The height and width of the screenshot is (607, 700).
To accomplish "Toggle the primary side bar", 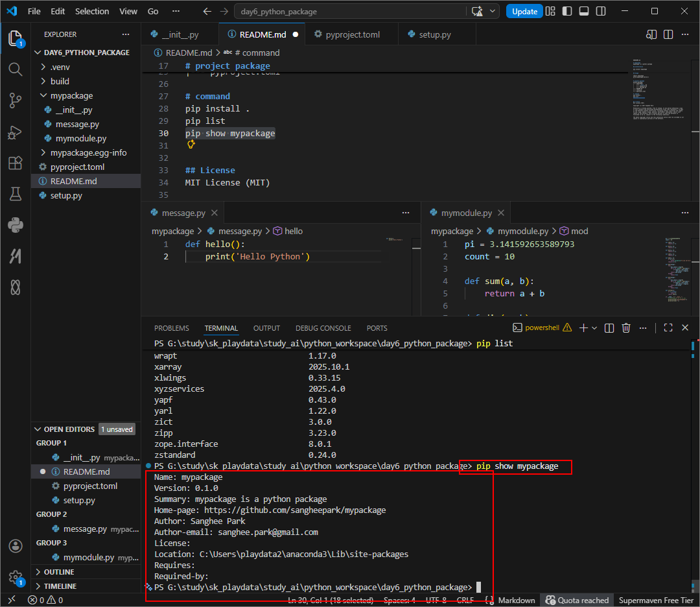I will (567, 12).
